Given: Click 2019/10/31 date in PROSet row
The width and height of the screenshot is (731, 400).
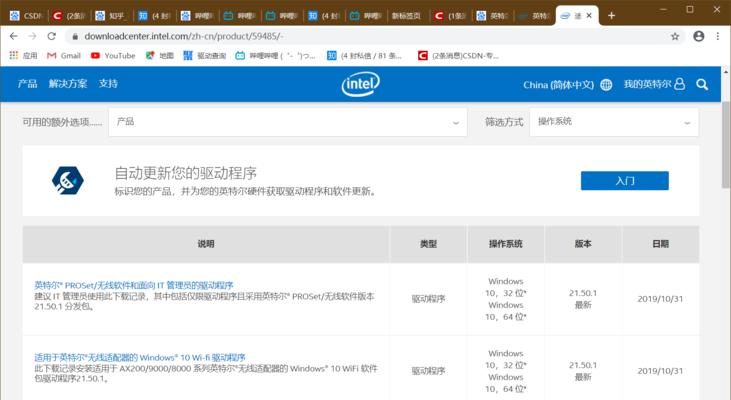Looking at the screenshot, I should pyautogui.click(x=660, y=299).
